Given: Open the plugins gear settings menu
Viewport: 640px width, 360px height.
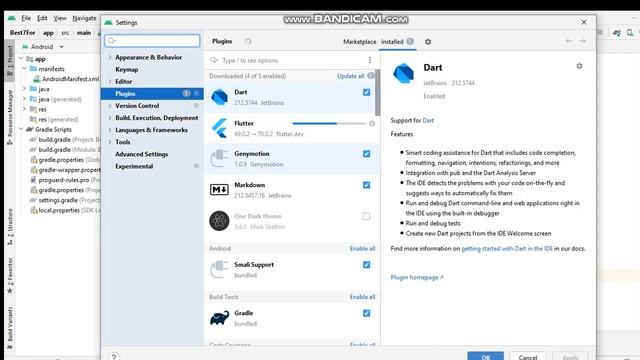Looking at the screenshot, I should coord(428,42).
